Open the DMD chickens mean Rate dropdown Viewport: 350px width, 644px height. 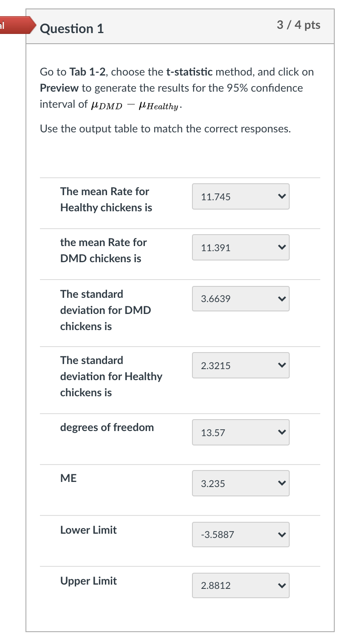tap(240, 247)
